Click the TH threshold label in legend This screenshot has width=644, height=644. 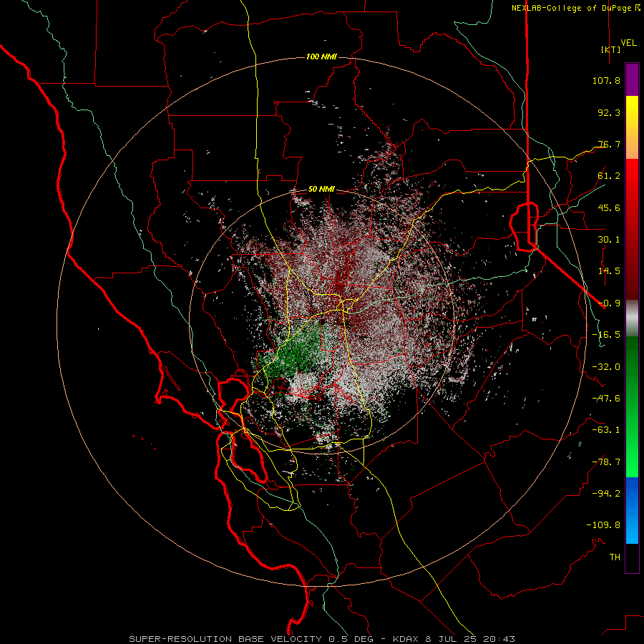615,557
